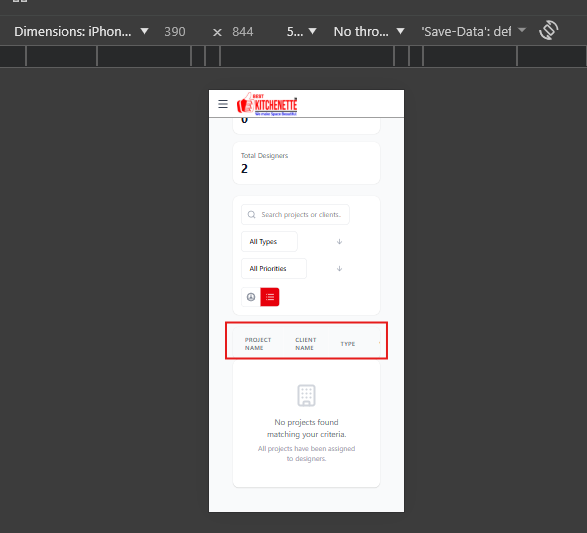Screen dimensions: 587x533
Task: Open the hamburger navigation menu
Action: [223, 104]
